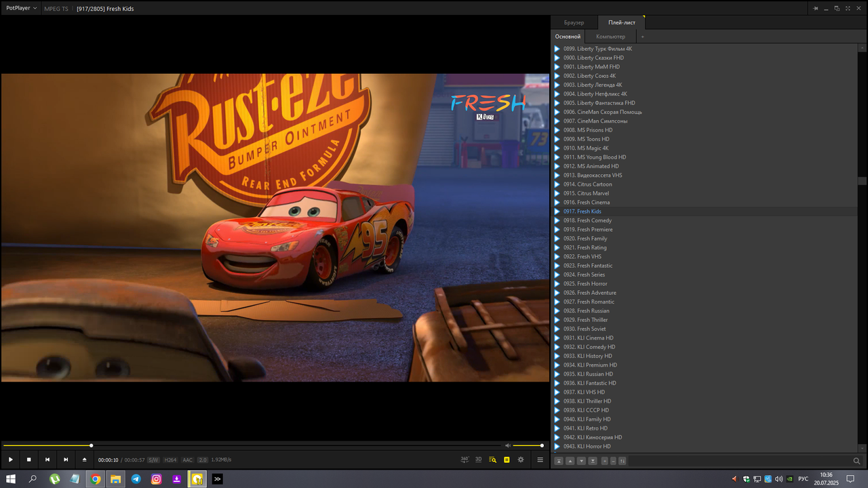Select playlist entry 0925. Fresh Horror
Image resolution: width=868 pixels, height=488 pixels.
(x=705, y=283)
